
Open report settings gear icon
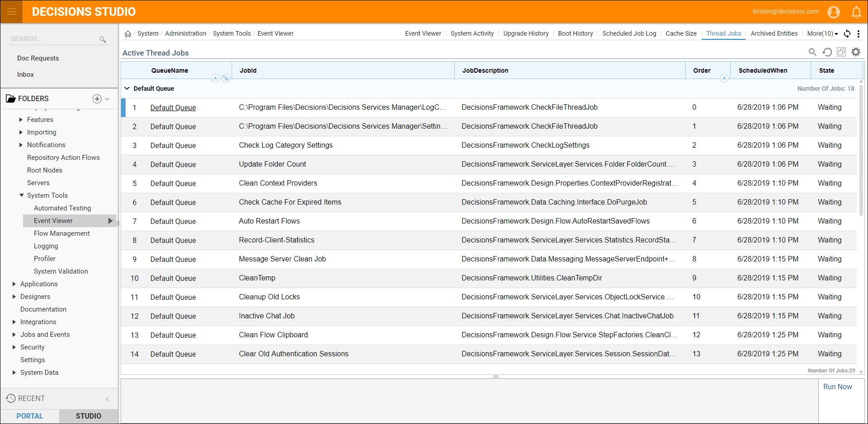coord(856,52)
